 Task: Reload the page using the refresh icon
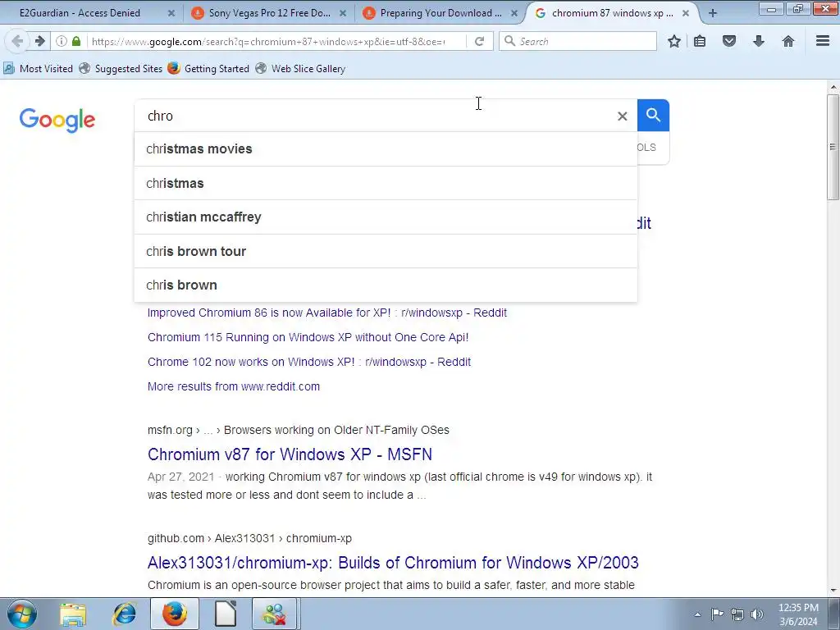[x=479, y=41]
